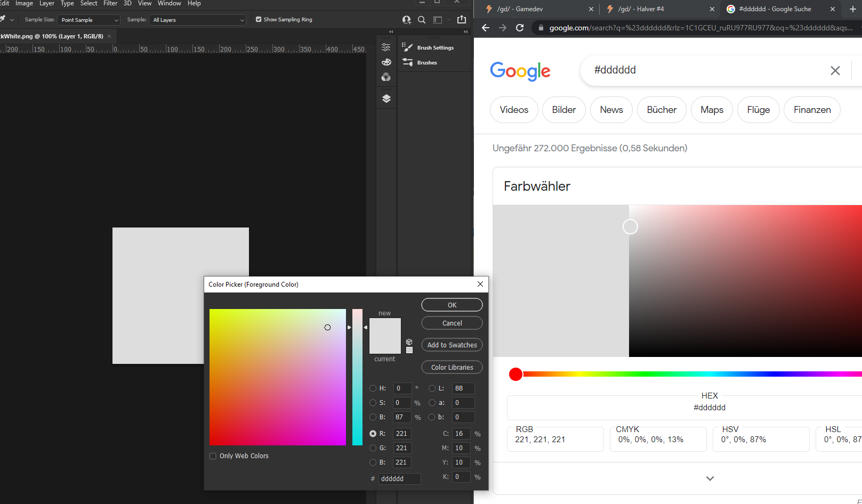
Task: Open the Sample All Layers dropdown
Action: (x=198, y=20)
